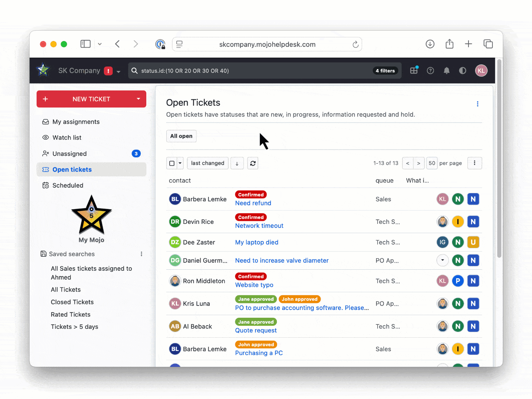Open the Network timeout ticket
The height and width of the screenshot is (399, 532).
tap(259, 226)
